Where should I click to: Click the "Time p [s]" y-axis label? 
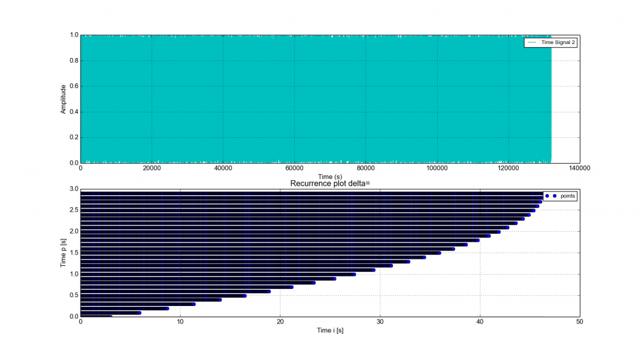(x=63, y=253)
